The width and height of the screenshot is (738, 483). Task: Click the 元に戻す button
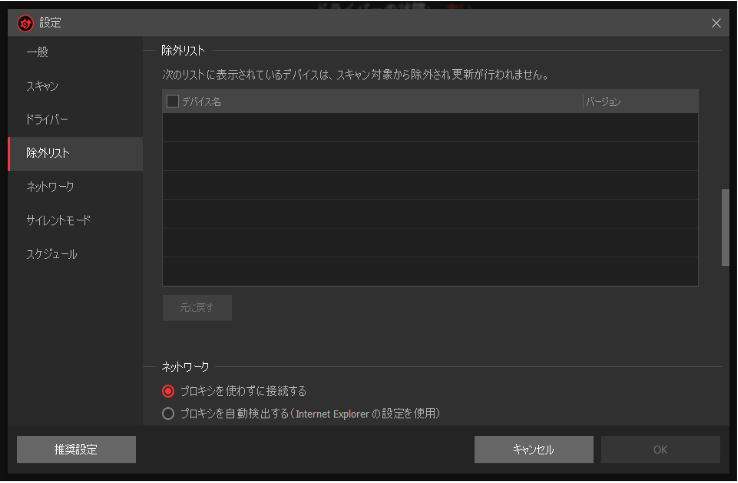click(x=197, y=308)
